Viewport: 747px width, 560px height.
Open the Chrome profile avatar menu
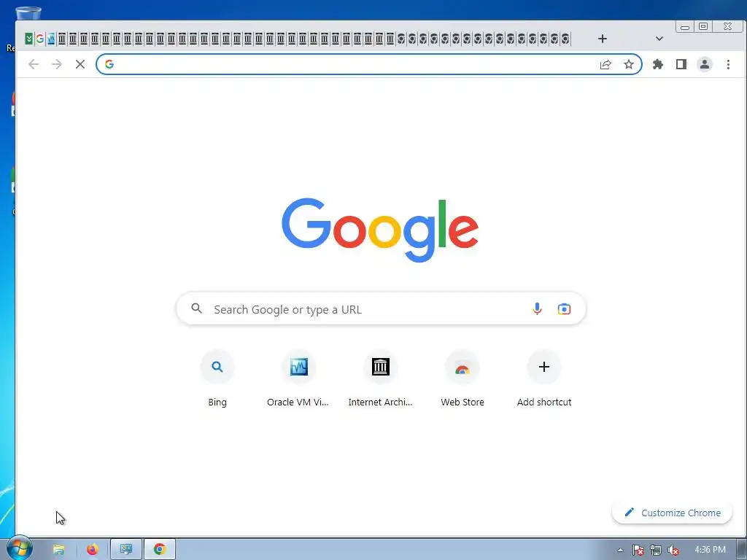point(705,64)
